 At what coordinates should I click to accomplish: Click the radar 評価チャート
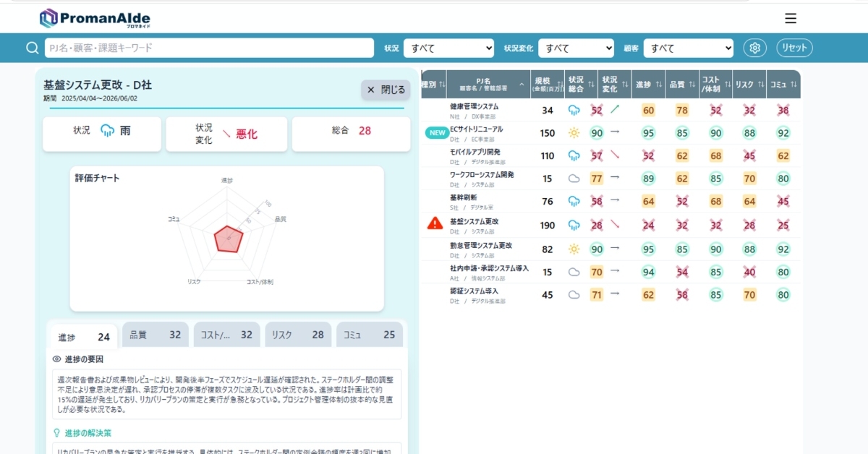[228, 239]
